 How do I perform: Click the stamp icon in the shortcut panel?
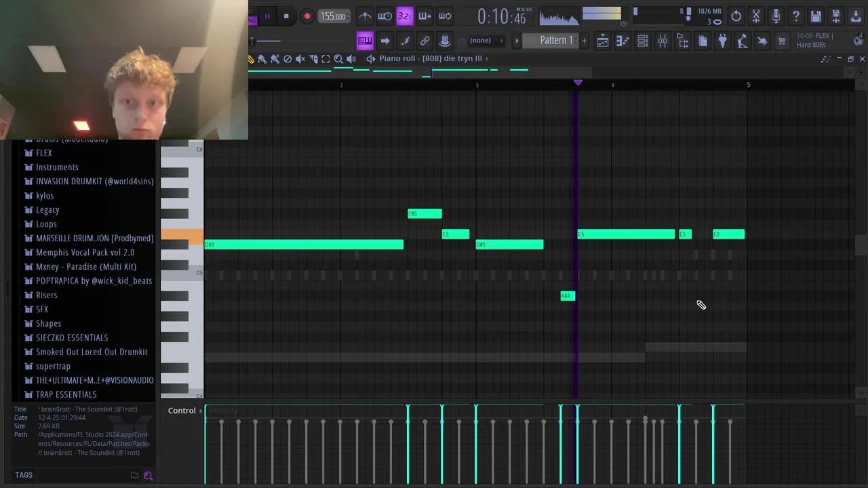click(x=445, y=41)
